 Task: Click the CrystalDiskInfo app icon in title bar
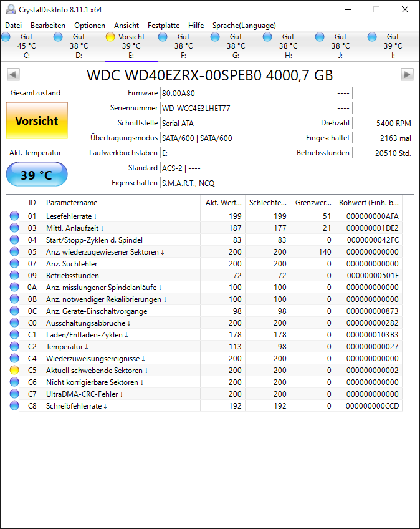point(11,9)
